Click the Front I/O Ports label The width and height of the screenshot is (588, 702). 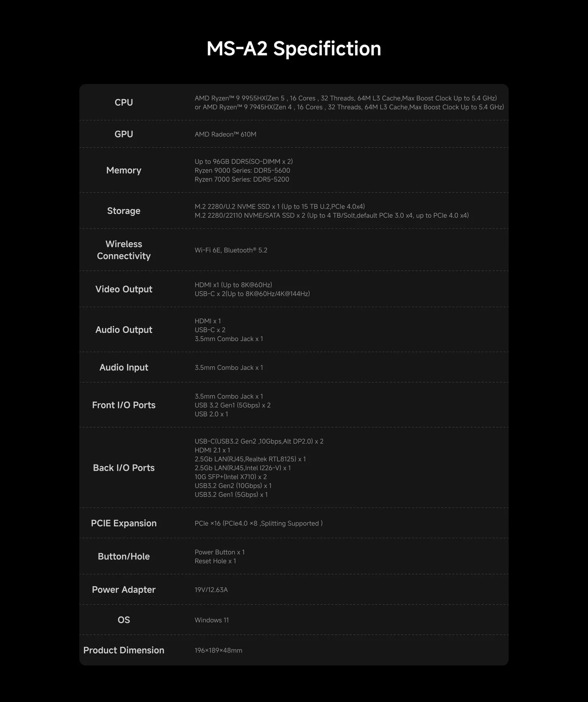point(124,405)
